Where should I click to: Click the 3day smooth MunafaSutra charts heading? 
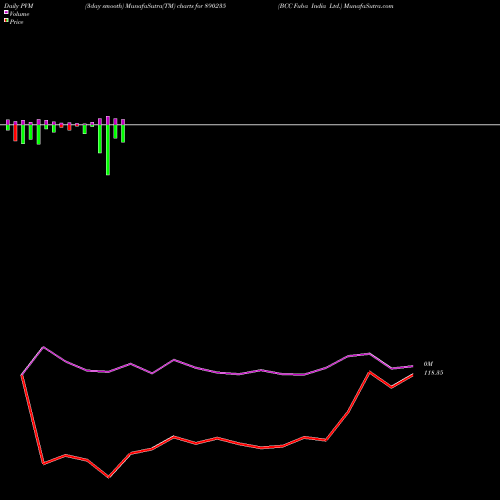pos(155,6)
